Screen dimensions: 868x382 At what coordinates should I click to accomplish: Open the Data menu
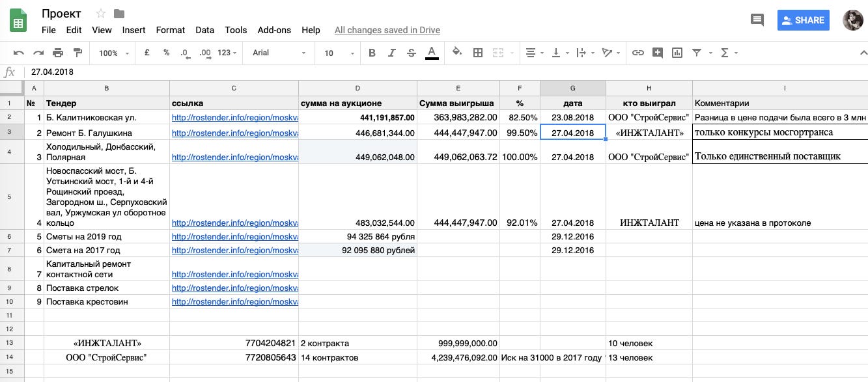[204, 30]
